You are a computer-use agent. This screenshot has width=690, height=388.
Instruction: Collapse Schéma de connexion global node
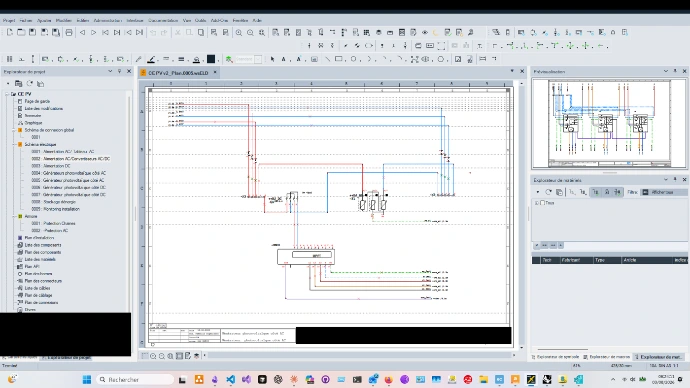point(14,130)
